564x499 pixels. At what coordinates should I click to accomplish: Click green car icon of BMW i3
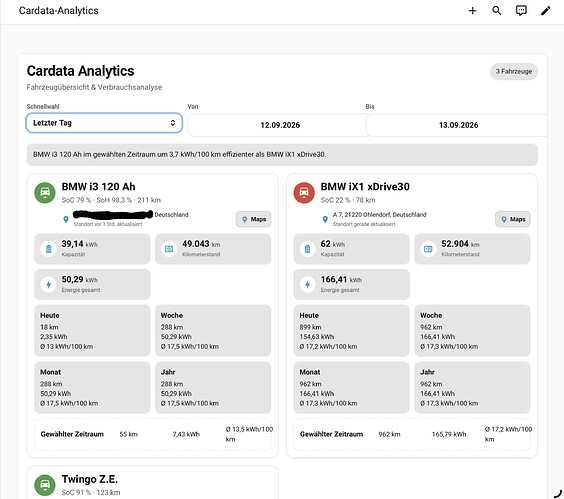point(45,192)
